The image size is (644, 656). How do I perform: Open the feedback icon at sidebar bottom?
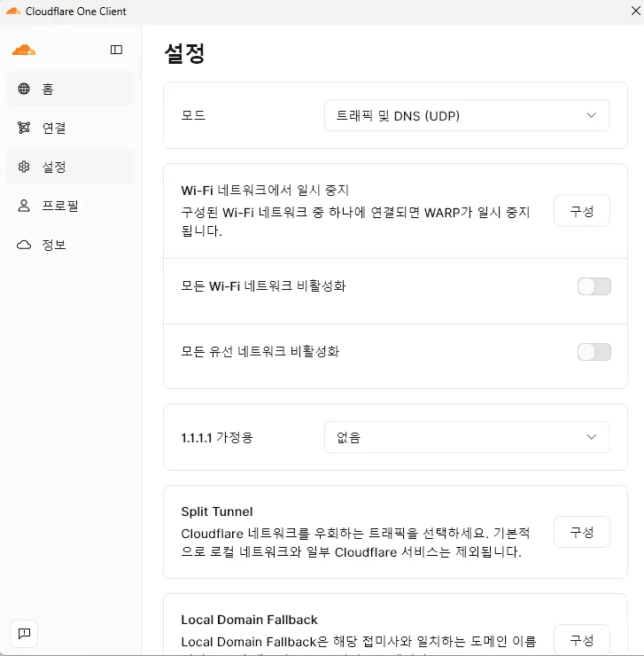click(24, 634)
